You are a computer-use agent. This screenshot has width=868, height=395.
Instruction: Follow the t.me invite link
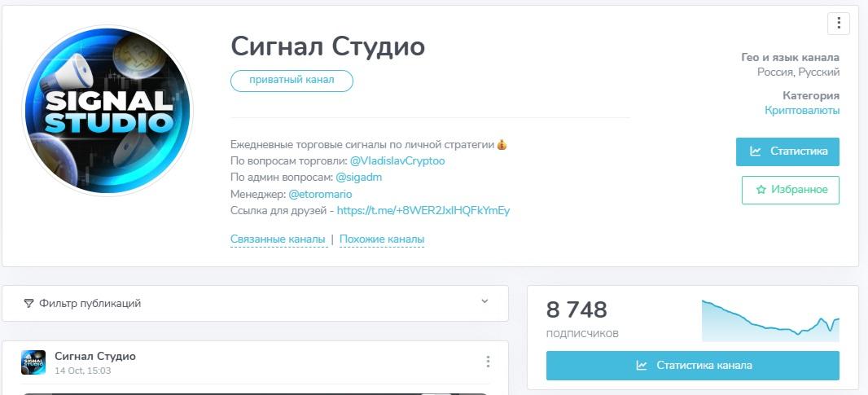coord(423,211)
